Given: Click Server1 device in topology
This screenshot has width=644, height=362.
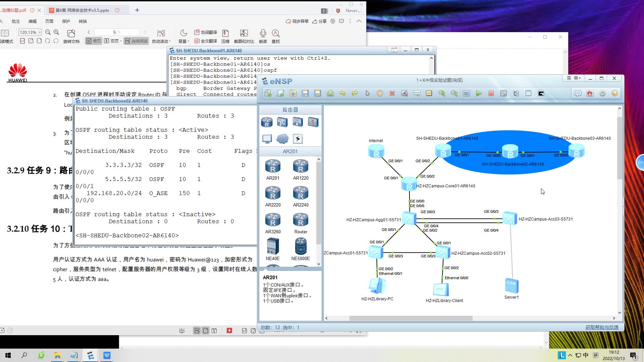Looking at the screenshot, I should pyautogui.click(x=512, y=286).
